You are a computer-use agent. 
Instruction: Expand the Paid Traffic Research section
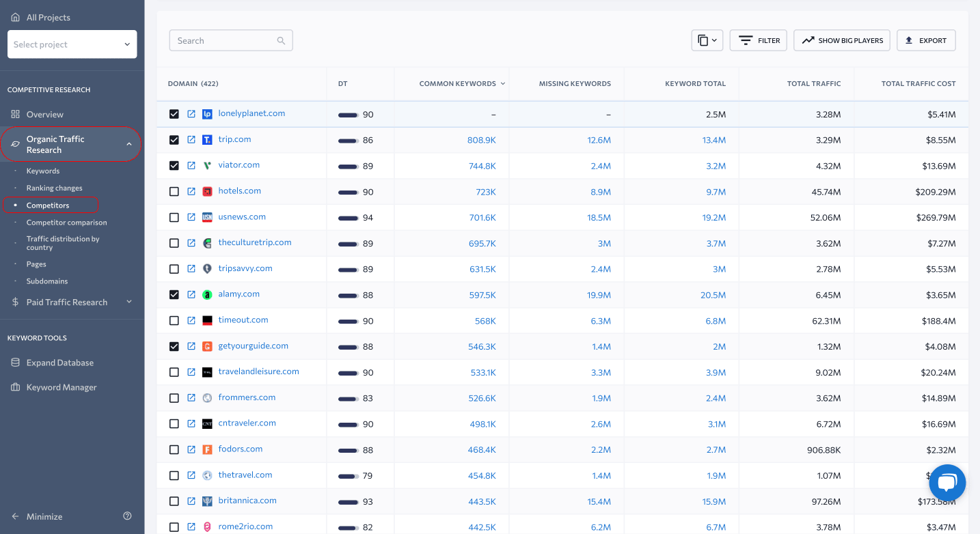pyautogui.click(x=129, y=302)
